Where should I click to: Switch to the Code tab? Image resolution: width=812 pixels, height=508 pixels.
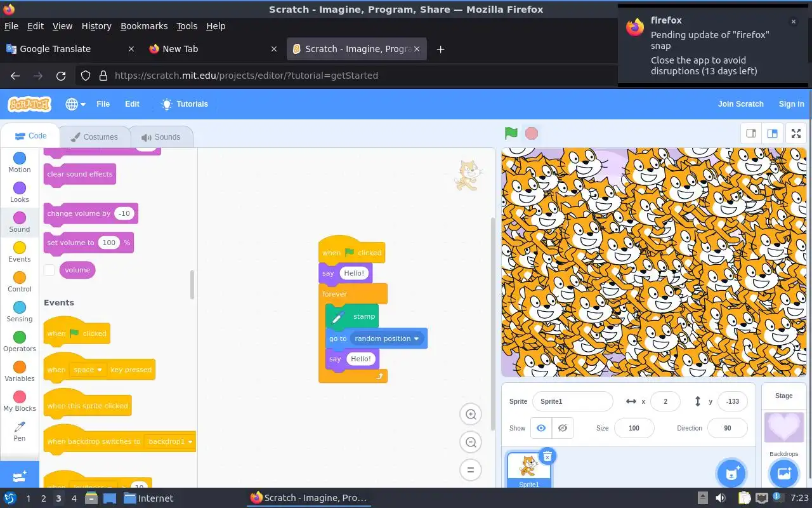click(30, 136)
